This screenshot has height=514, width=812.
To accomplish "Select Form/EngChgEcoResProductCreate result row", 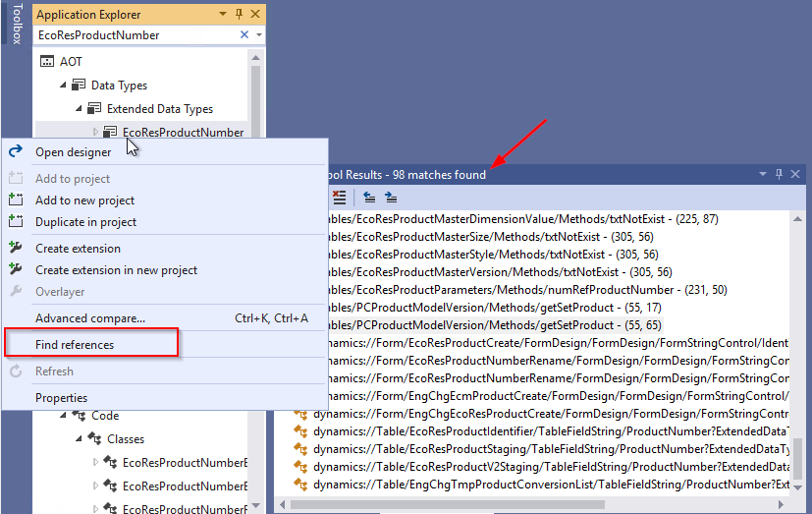I will coord(551,414).
